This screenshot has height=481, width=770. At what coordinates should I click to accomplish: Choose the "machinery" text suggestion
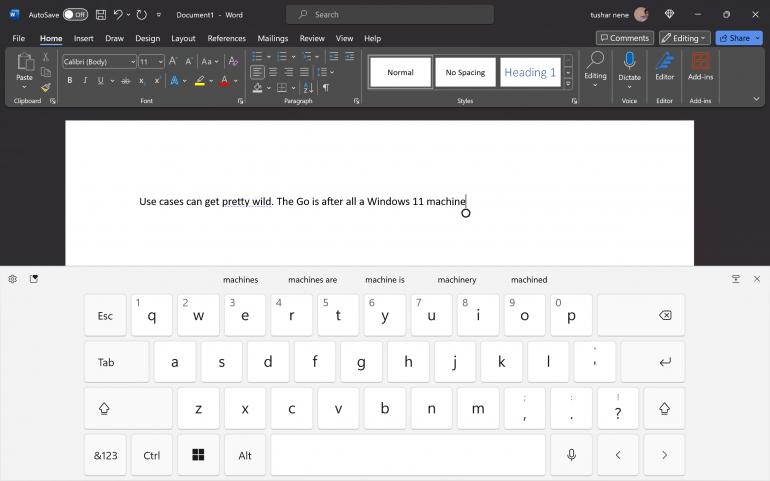[456, 280]
